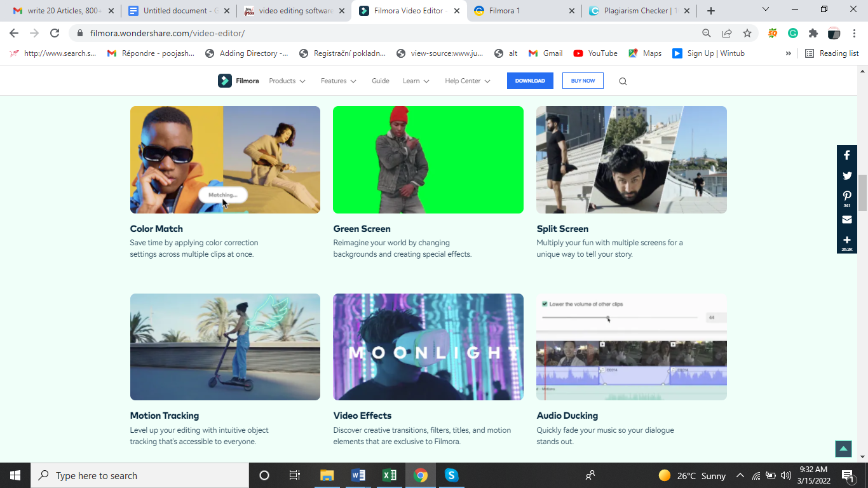Click the search magnifier icon in Filmora navbar
This screenshot has height=488, width=868.
coord(623,81)
